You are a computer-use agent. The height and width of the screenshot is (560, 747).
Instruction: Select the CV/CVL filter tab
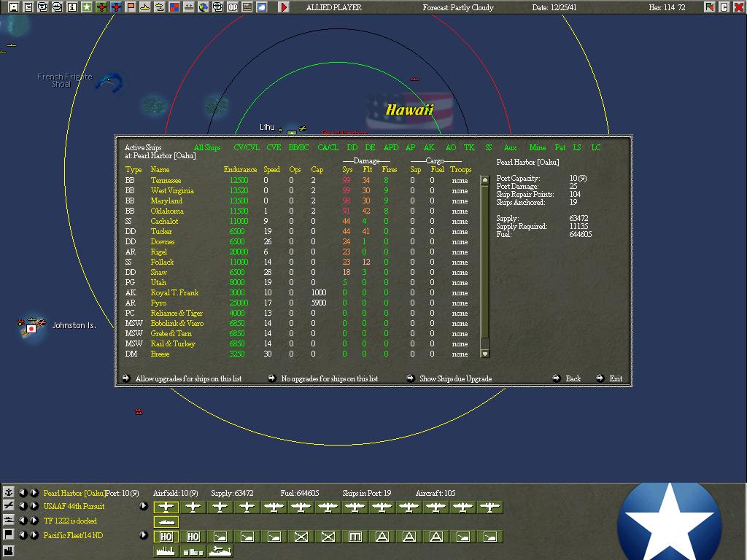(247, 147)
